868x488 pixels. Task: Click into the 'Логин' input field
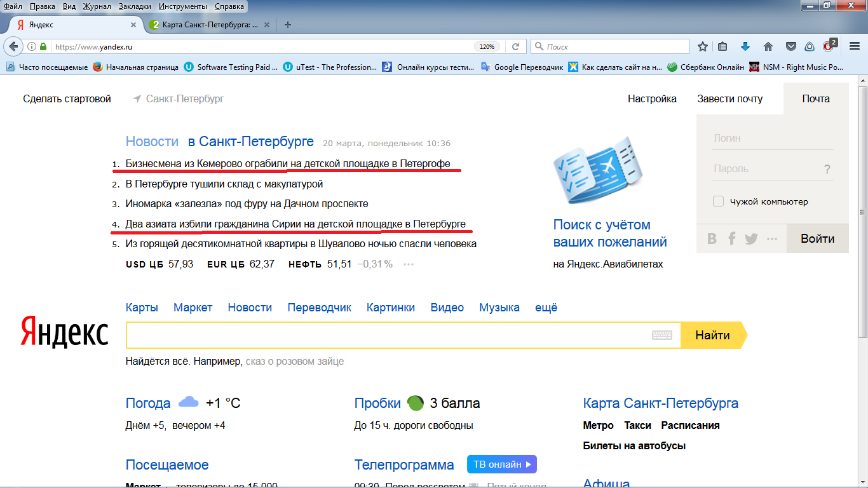772,138
